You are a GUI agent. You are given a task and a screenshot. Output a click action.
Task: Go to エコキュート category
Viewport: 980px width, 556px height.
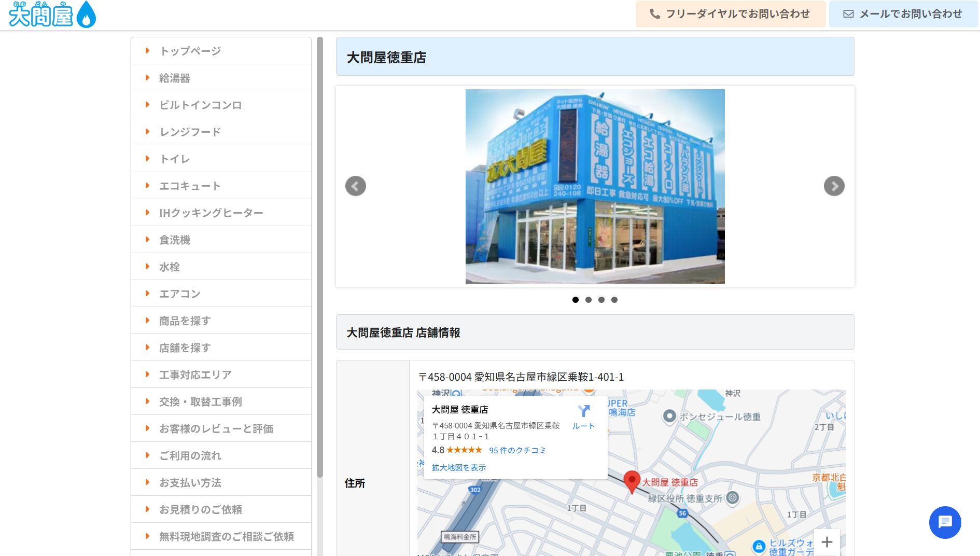pos(221,186)
